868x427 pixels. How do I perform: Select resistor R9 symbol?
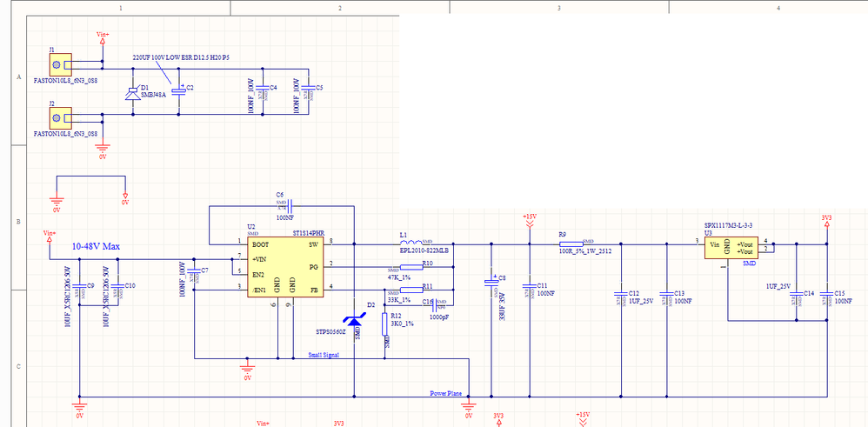coord(571,244)
